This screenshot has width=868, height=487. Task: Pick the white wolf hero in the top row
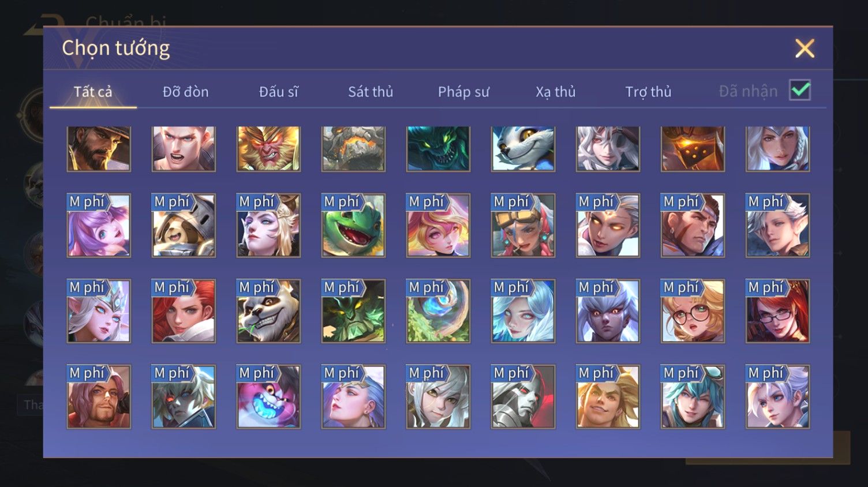[x=523, y=149]
